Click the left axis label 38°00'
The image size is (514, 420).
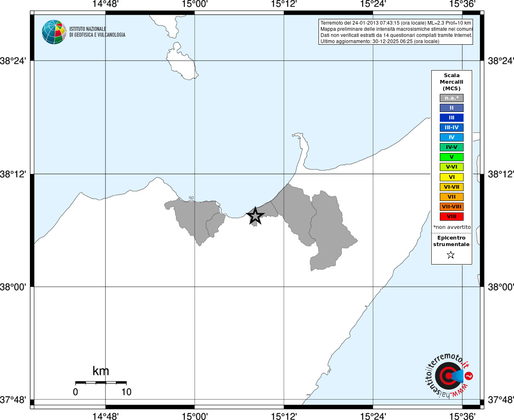(x=13, y=287)
